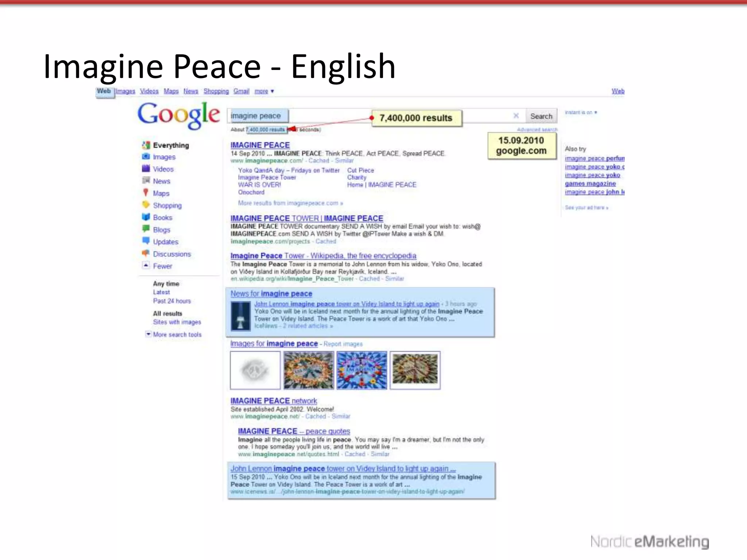This screenshot has width=747, height=560.
Task: Open Maps in the top navigation bar
Action: (171, 91)
